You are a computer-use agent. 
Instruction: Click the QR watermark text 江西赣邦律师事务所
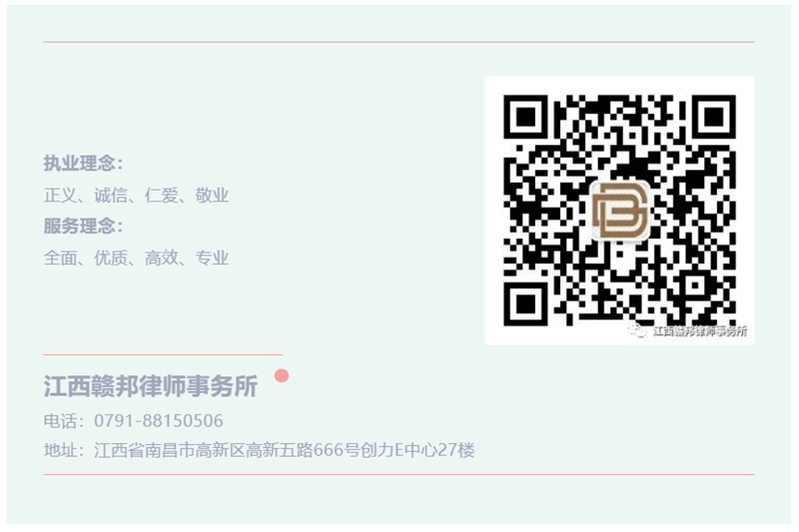(x=700, y=331)
